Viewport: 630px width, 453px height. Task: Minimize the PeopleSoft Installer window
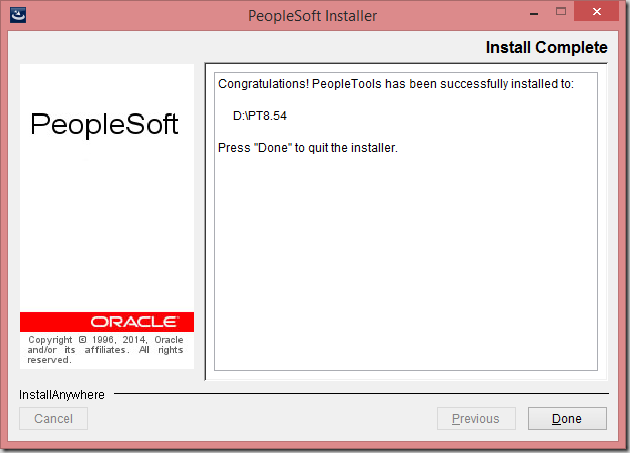coord(534,14)
